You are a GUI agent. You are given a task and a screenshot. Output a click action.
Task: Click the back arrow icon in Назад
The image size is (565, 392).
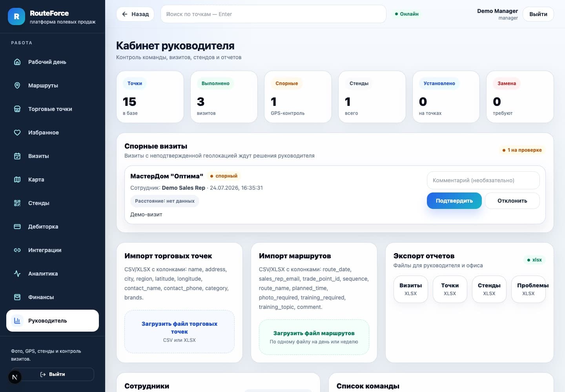click(125, 14)
